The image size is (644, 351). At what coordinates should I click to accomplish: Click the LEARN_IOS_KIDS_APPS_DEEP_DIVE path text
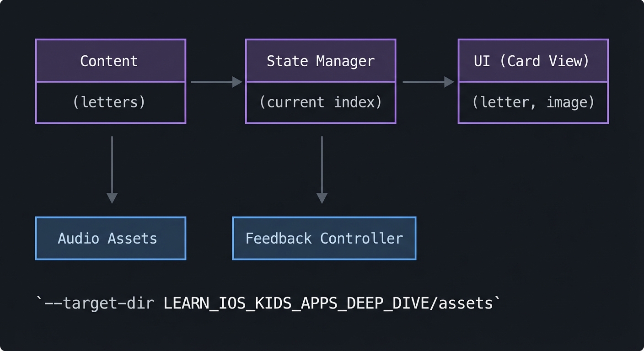[296, 303]
